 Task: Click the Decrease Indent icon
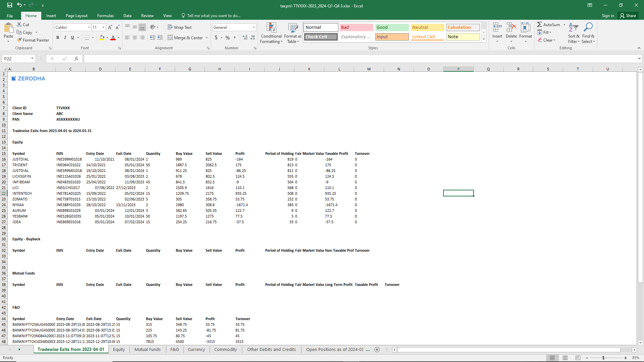(153, 38)
